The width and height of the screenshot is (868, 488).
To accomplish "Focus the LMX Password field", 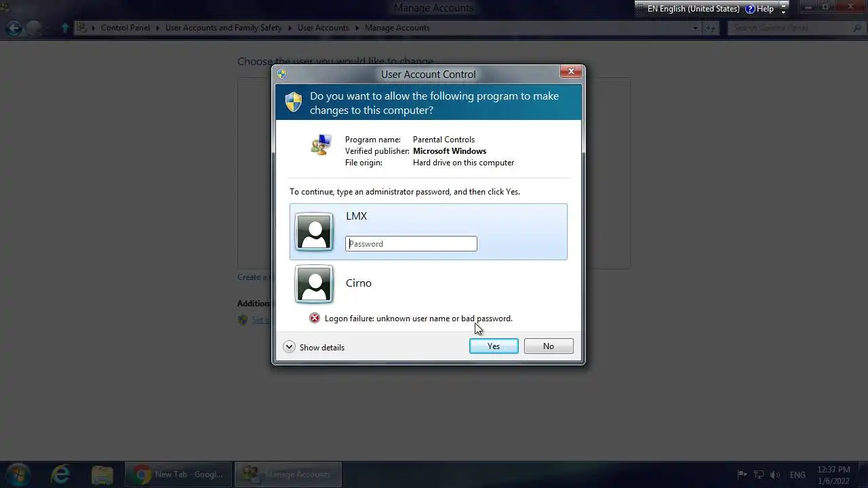I will point(411,243).
